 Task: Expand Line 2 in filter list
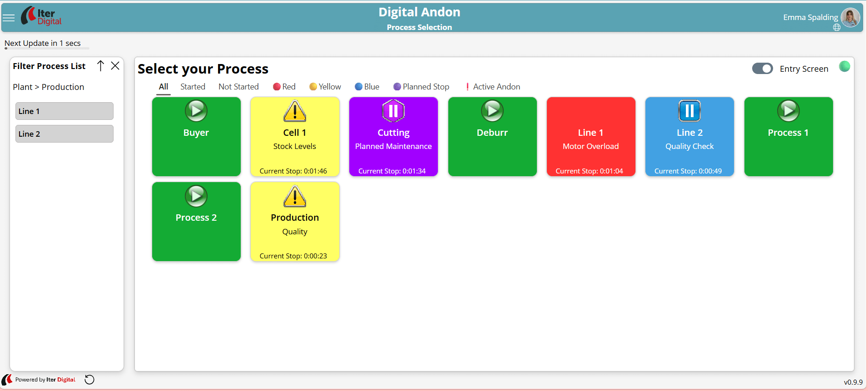pyautogui.click(x=64, y=134)
